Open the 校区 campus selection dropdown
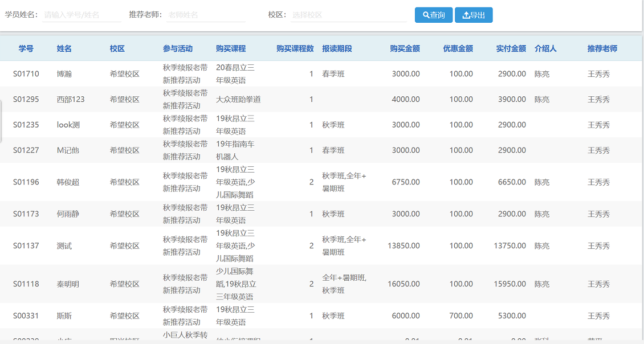This screenshot has width=644, height=344. pos(349,15)
